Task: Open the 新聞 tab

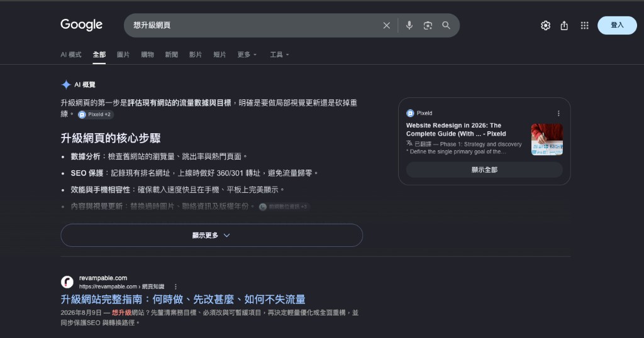Action: coord(171,55)
